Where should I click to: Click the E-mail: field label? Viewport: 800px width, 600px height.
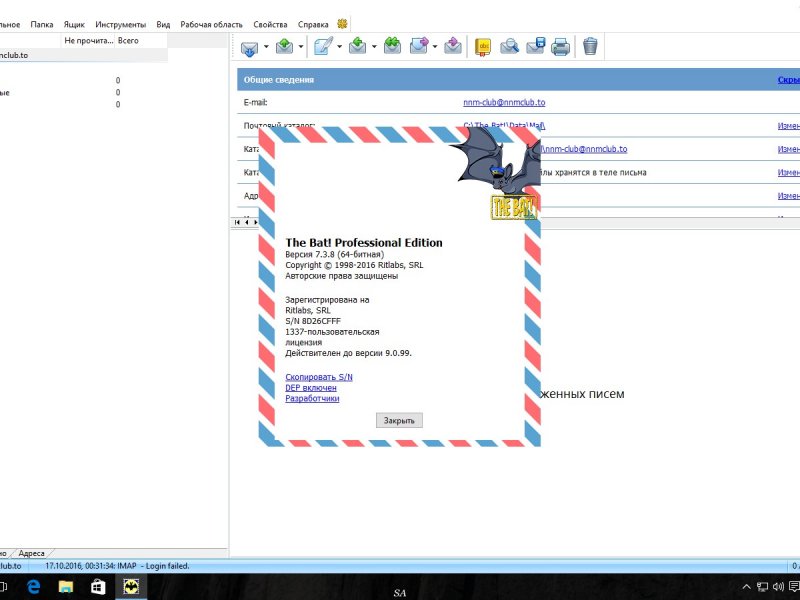(255, 103)
